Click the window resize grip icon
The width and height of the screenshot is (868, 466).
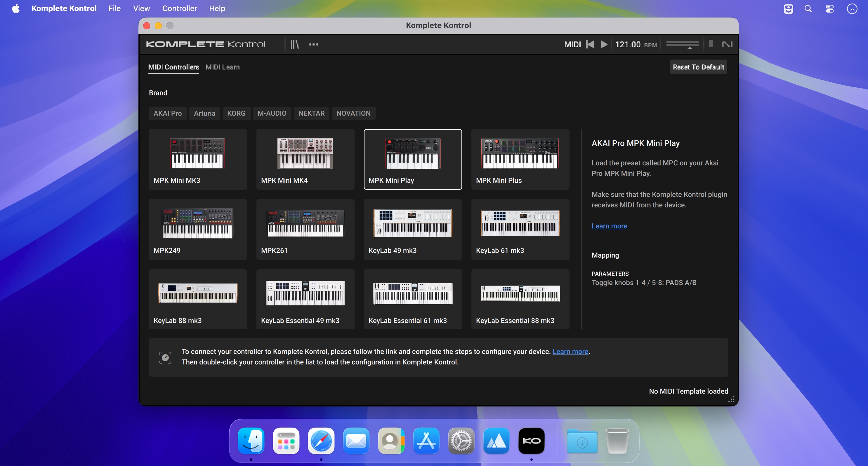tap(731, 399)
